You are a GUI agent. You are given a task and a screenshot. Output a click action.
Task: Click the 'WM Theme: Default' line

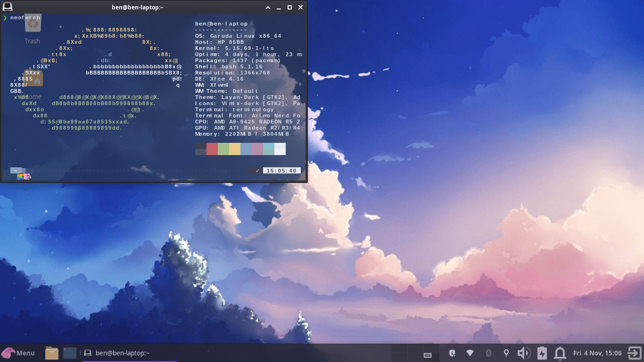pos(227,91)
